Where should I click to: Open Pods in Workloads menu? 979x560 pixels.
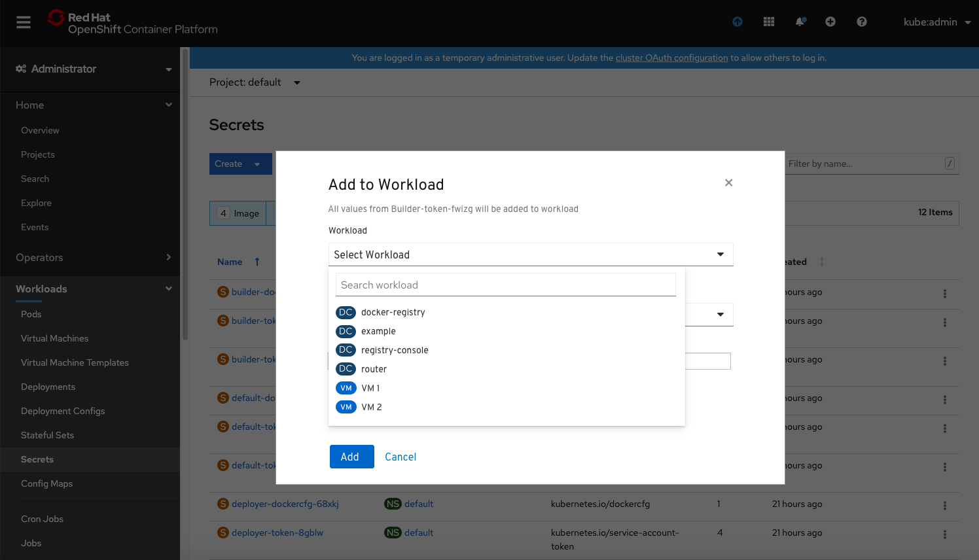coord(31,314)
